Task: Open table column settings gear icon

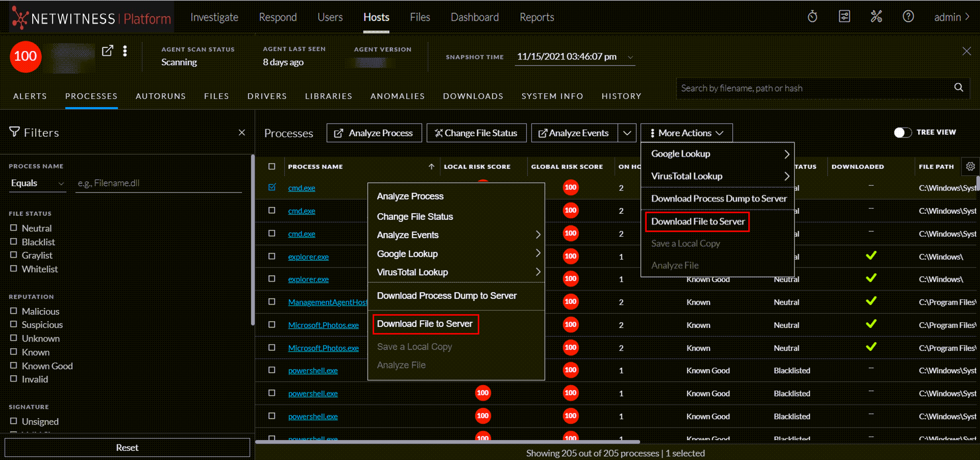Action: (971, 166)
